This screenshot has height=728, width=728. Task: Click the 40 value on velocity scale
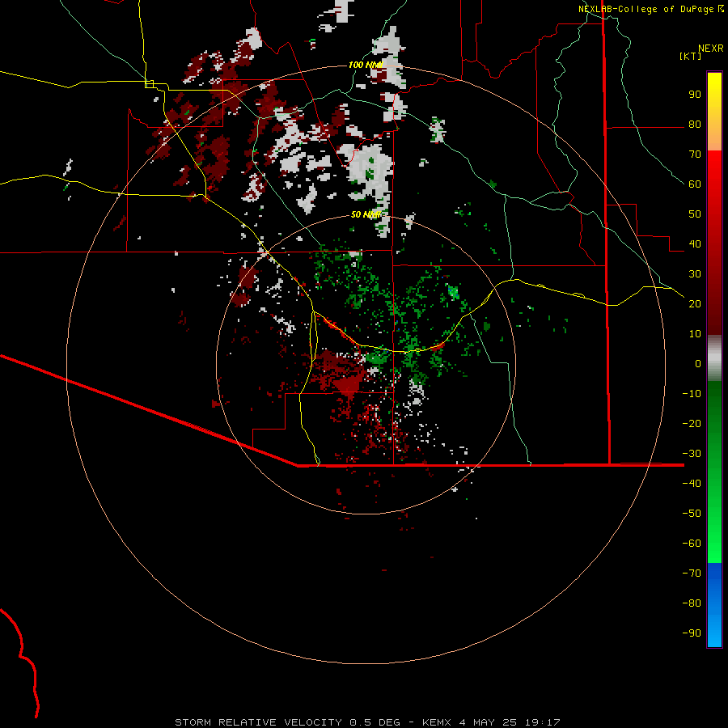[695, 244]
